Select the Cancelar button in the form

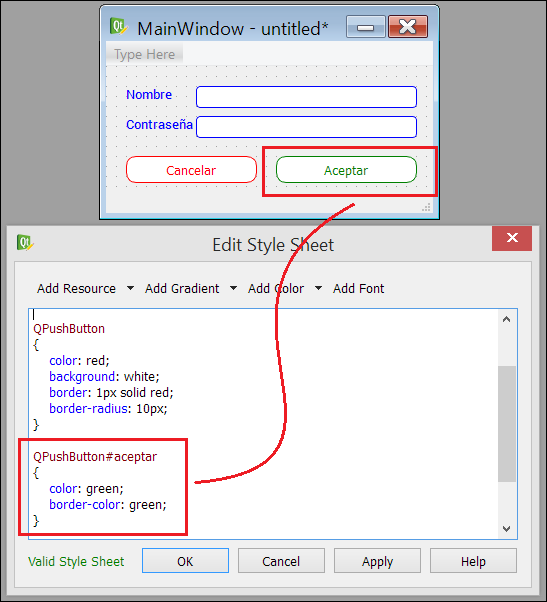click(x=191, y=170)
